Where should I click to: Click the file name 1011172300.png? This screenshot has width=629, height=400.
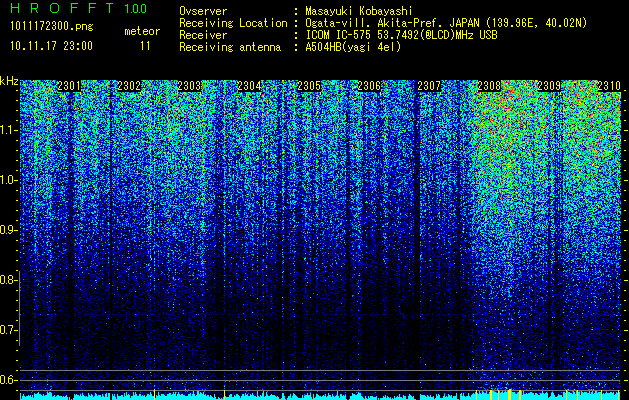pyautogui.click(x=51, y=26)
